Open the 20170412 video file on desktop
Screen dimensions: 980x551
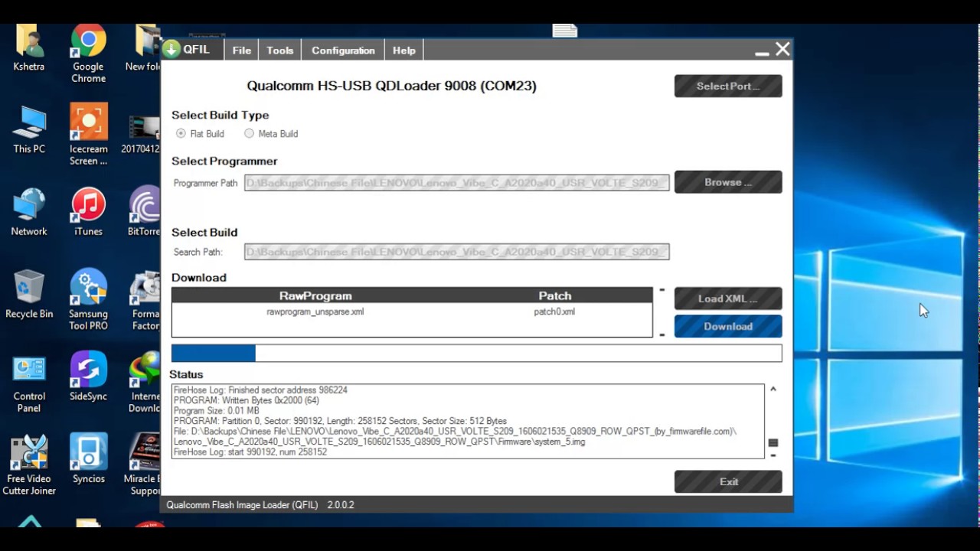[x=141, y=135]
